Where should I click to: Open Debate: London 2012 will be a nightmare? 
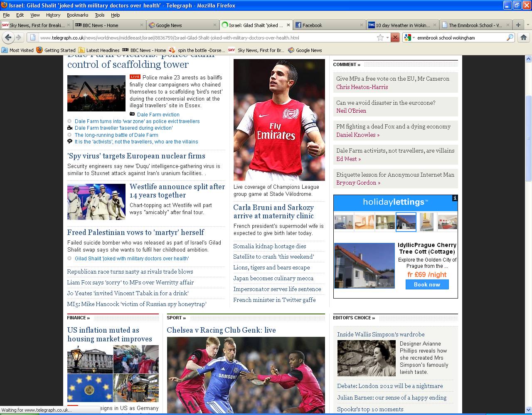[x=390, y=386]
